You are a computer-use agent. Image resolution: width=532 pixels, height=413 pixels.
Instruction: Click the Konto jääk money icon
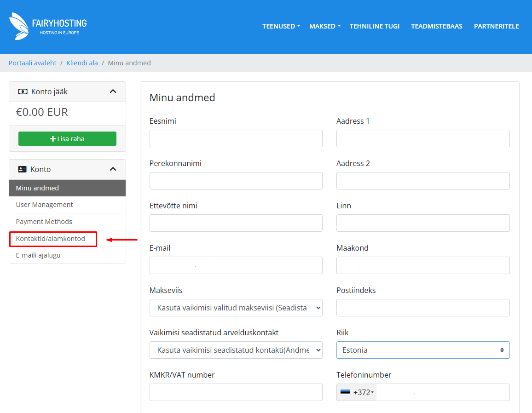click(23, 92)
